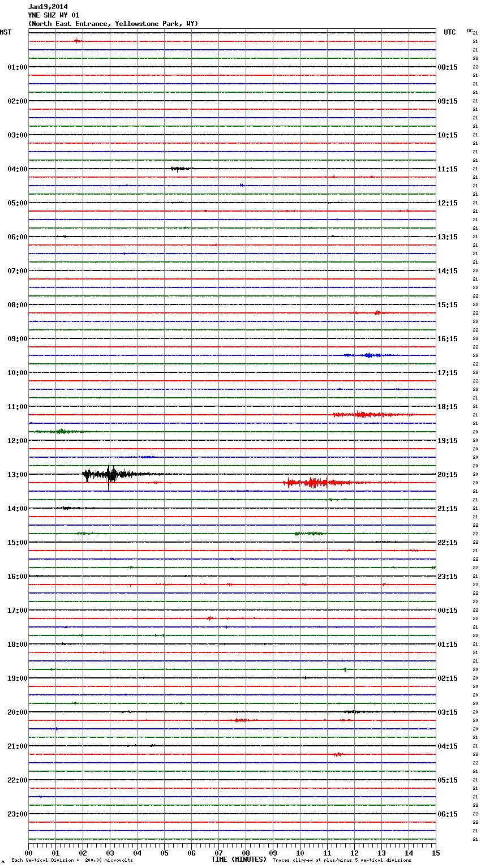Click the minute axis label 10
Viewport: 481px width, 868px height.
[300, 853]
